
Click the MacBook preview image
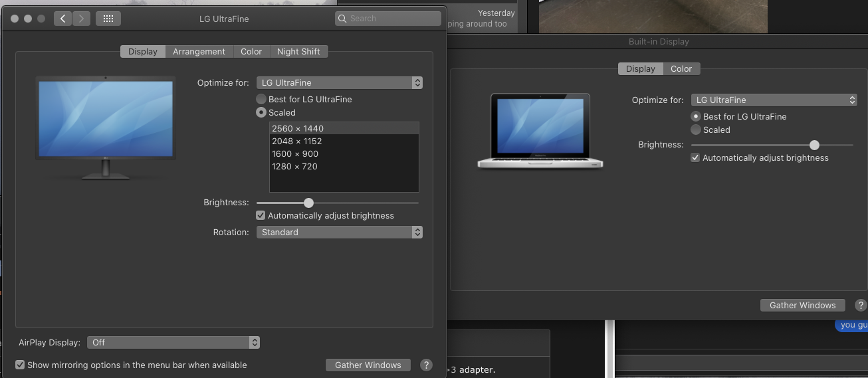pyautogui.click(x=540, y=131)
